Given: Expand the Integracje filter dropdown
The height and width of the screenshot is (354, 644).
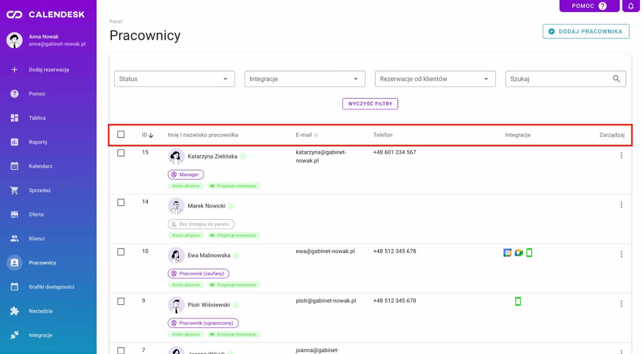Looking at the screenshot, I should [305, 79].
